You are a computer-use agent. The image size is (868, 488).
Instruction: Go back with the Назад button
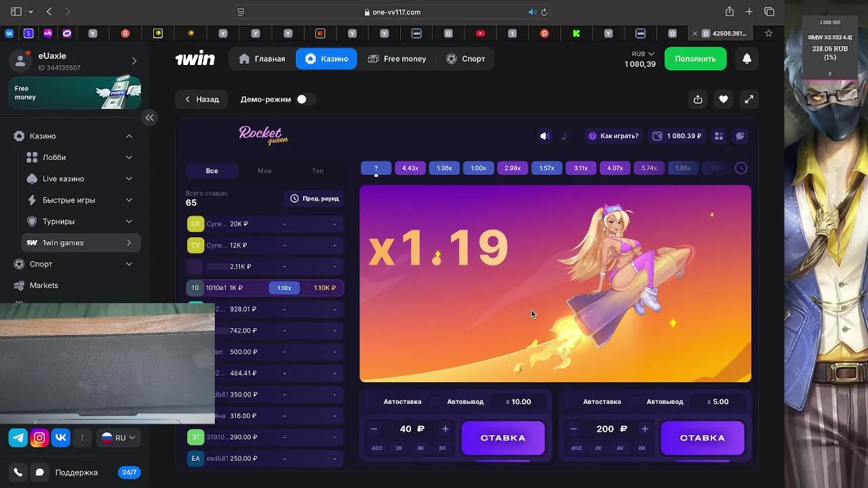tap(202, 99)
